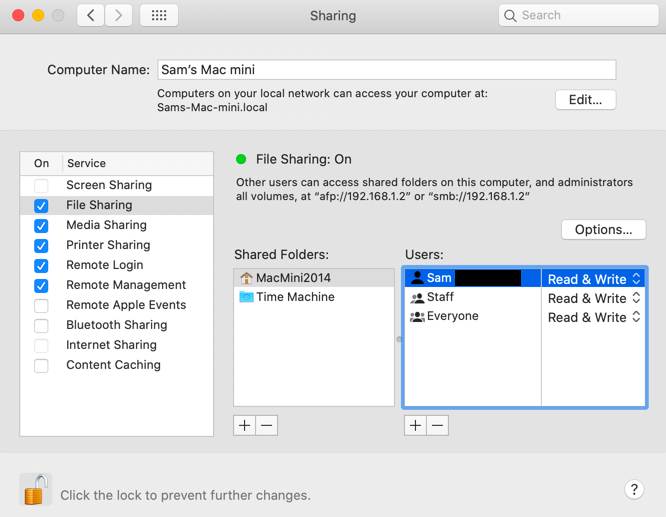Click the Sams-Mac-mini.local hostname text
The image size is (666, 517).
212,107
